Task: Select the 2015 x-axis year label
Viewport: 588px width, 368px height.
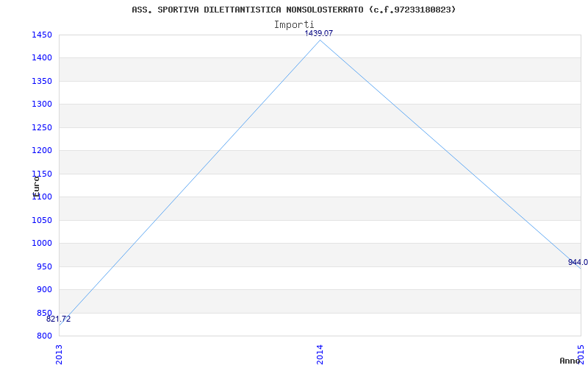Action: coord(581,353)
